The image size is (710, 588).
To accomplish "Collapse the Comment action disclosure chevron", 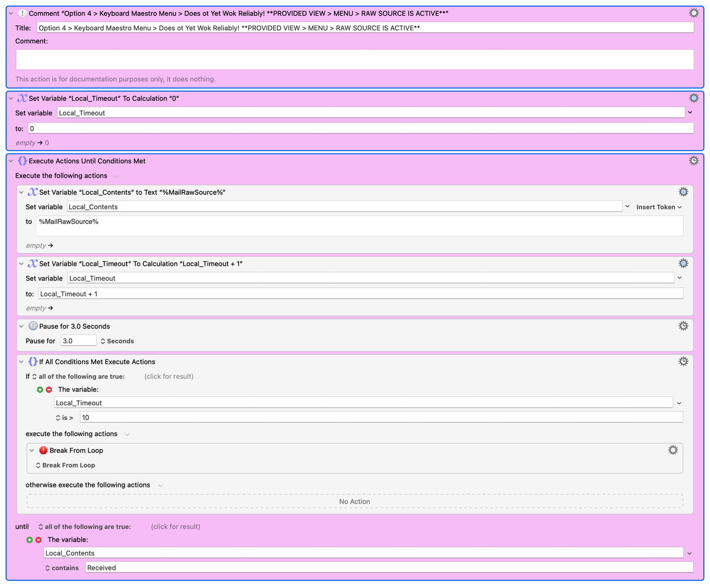I will coord(11,14).
